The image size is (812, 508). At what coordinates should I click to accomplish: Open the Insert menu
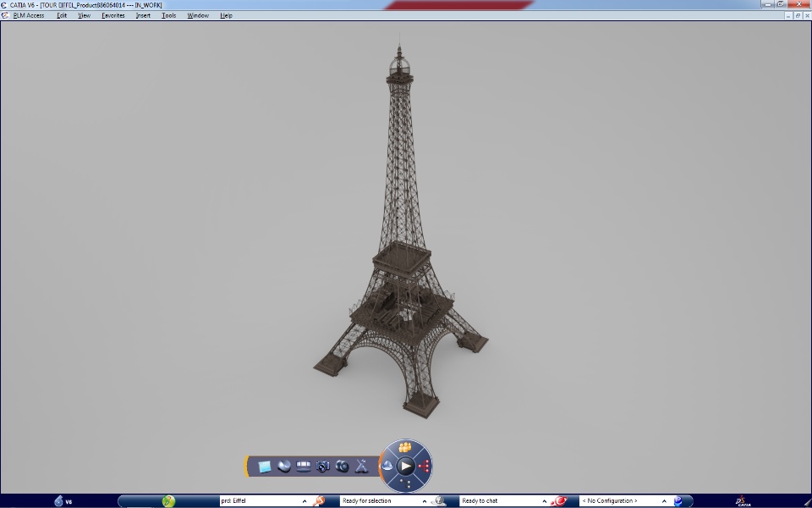coord(143,15)
